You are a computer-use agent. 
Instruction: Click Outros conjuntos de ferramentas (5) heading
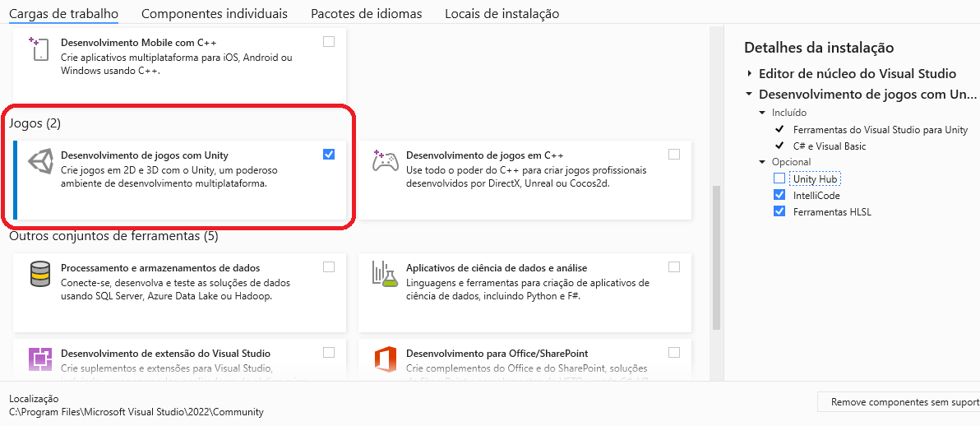point(113,237)
